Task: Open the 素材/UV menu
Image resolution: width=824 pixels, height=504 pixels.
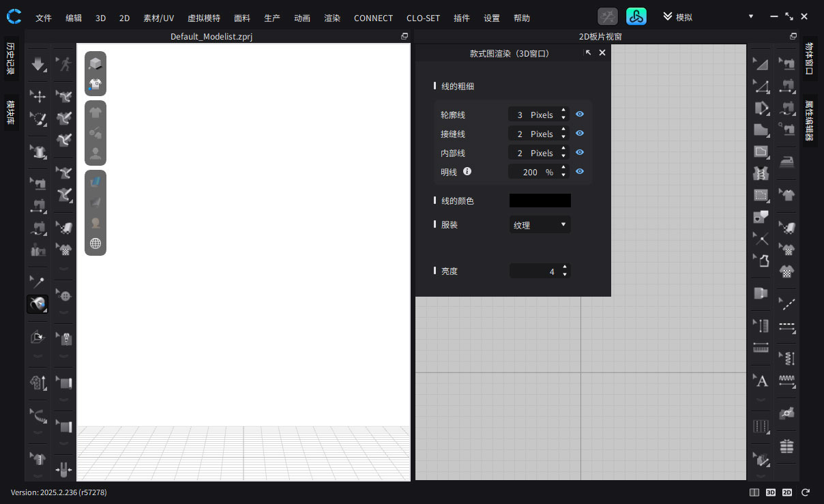Action: click(x=158, y=18)
